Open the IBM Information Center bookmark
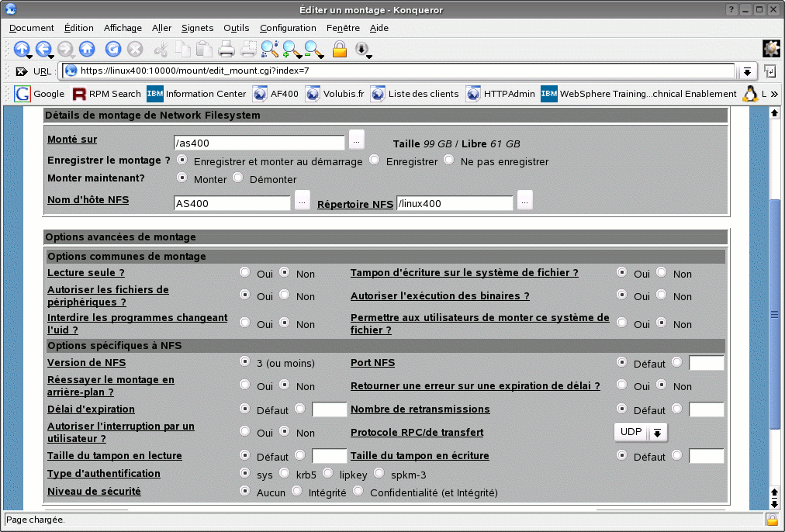 (196, 94)
